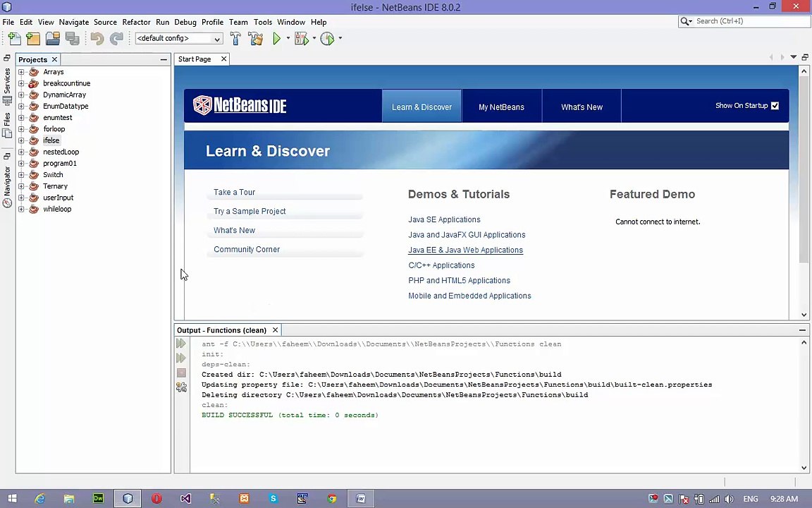This screenshot has height=508, width=812.
Task: Click the Windows Start button
Action: click(12, 499)
